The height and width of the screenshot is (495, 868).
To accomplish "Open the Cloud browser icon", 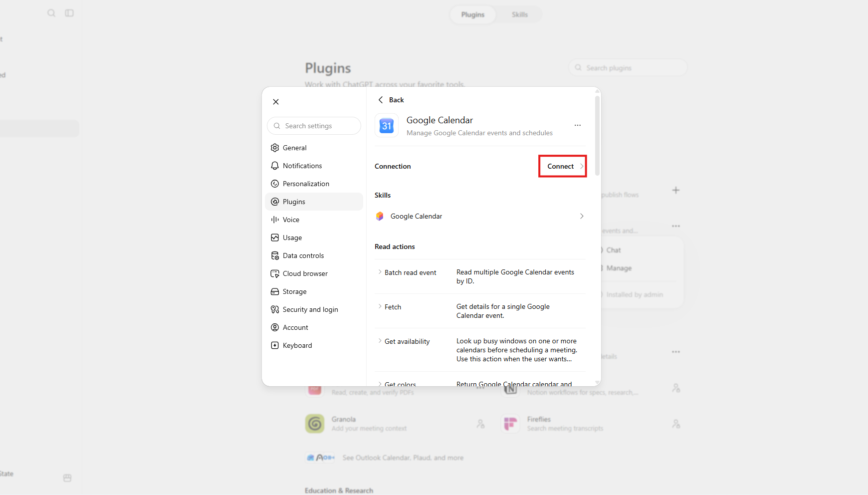I will 275,273.
